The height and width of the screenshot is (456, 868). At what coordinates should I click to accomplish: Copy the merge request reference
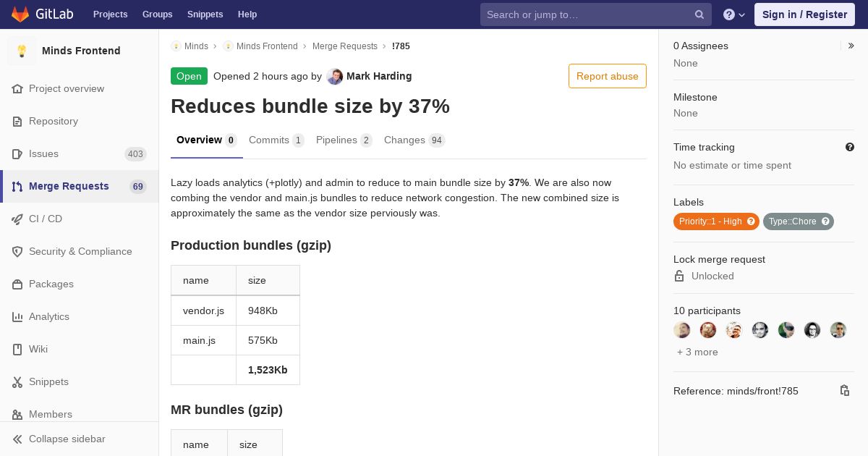844,391
